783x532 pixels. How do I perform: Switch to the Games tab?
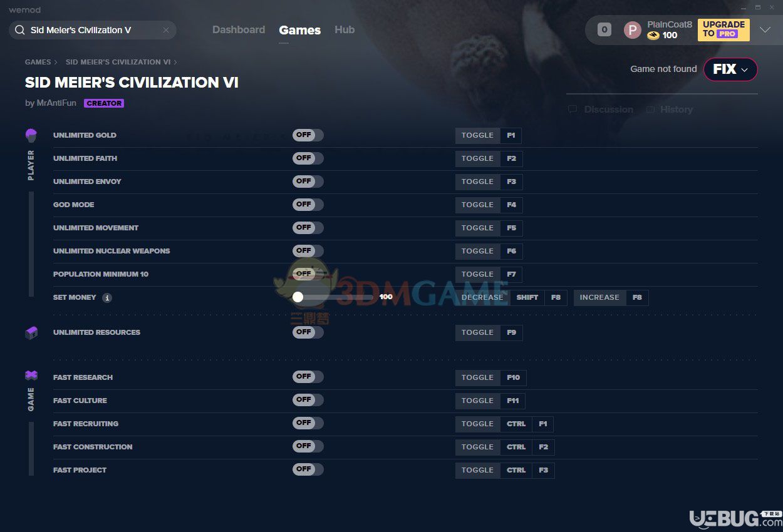click(x=300, y=30)
